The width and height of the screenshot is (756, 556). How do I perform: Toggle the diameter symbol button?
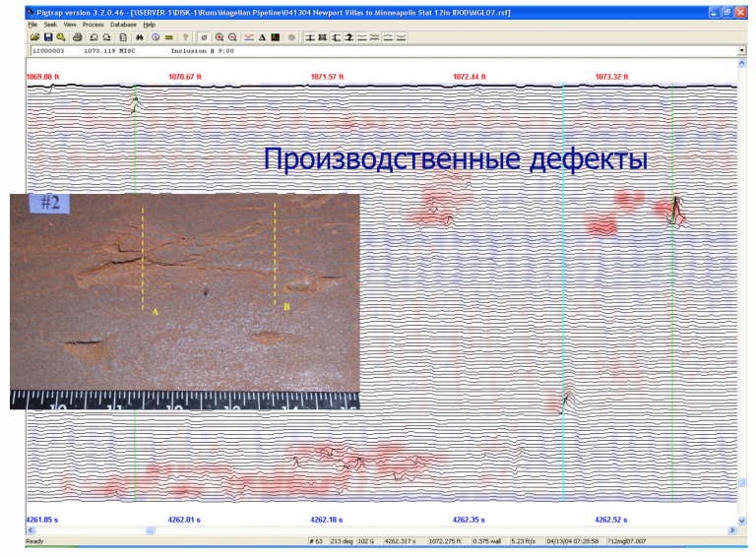click(x=204, y=37)
